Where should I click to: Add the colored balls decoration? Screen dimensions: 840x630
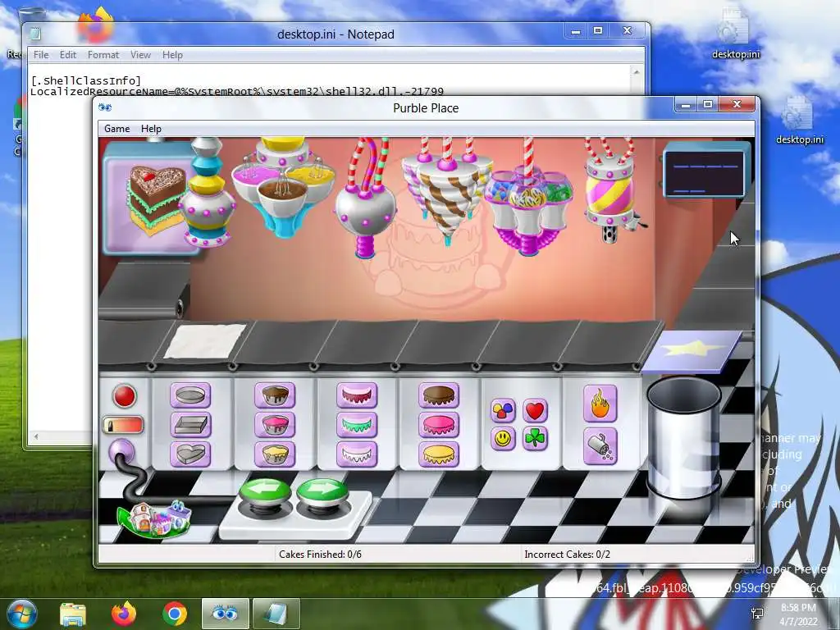pos(503,411)
